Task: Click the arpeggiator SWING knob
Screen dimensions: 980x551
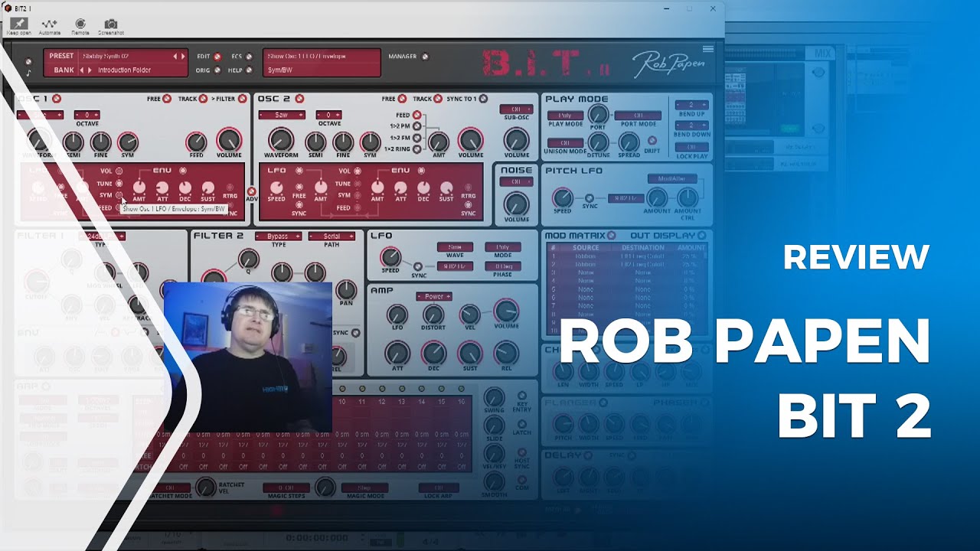Action: [x=494, y=397]
